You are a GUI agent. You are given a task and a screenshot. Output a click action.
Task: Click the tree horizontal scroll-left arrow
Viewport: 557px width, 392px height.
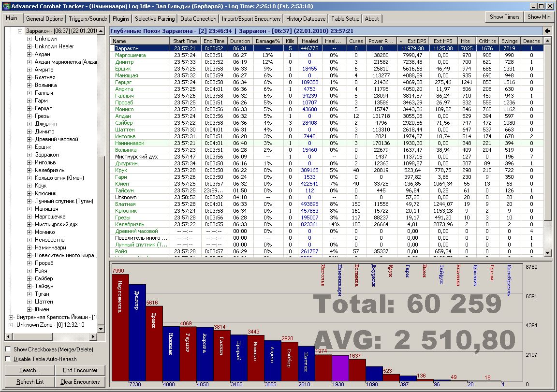[x=8, y=336]
